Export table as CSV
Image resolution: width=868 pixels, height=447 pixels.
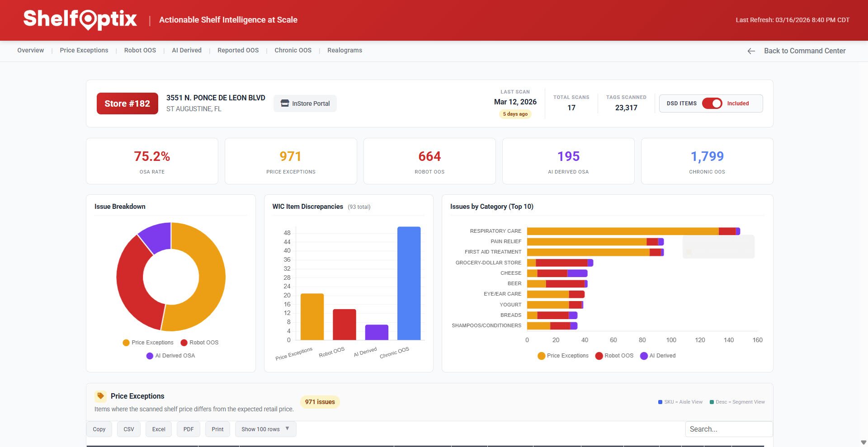(x=129, y=429)
